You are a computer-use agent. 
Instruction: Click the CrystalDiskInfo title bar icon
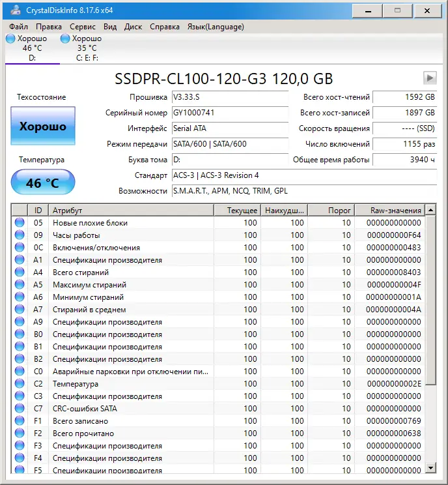tap(16, 10)
